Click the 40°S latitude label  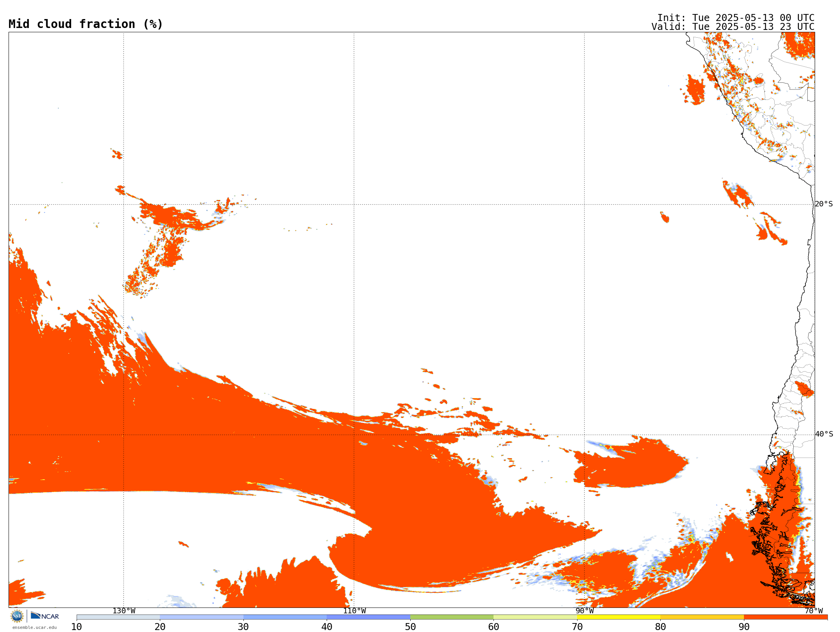pyautogui.click(x=824, y=434)
